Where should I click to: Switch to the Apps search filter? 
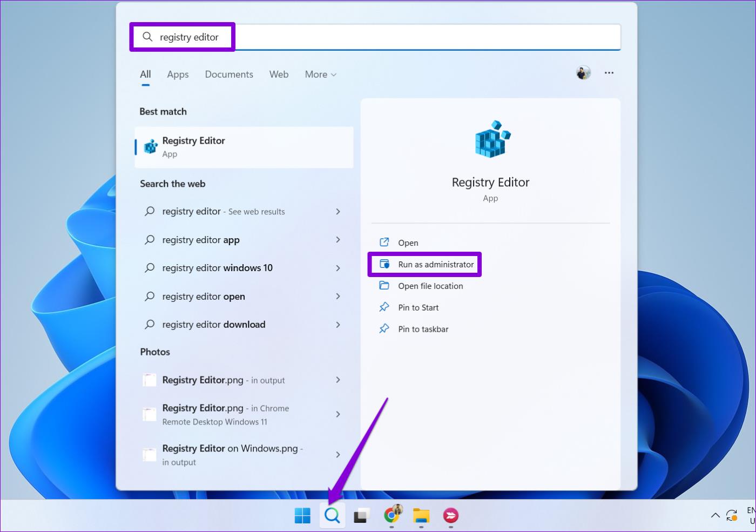[178, 74]
